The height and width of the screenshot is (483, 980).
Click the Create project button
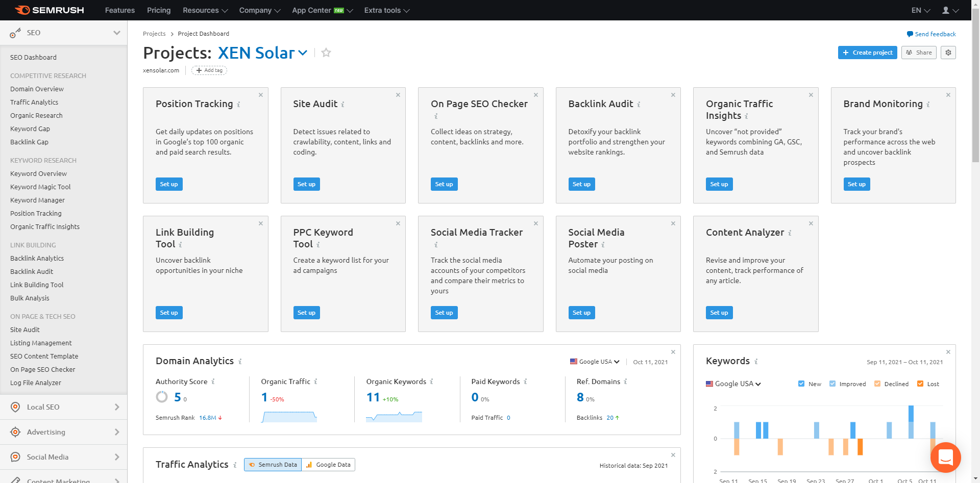[867, 53]
